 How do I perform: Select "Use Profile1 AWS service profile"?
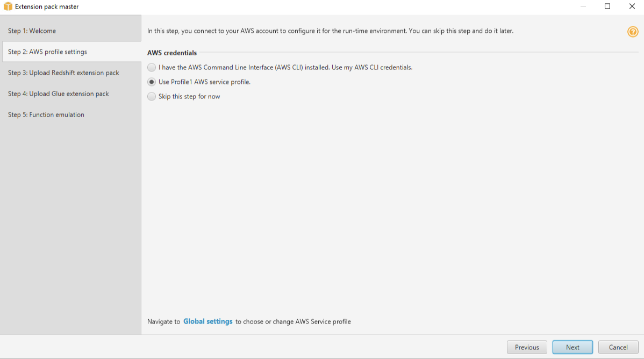pyautogui.click(x=152, y=82)
